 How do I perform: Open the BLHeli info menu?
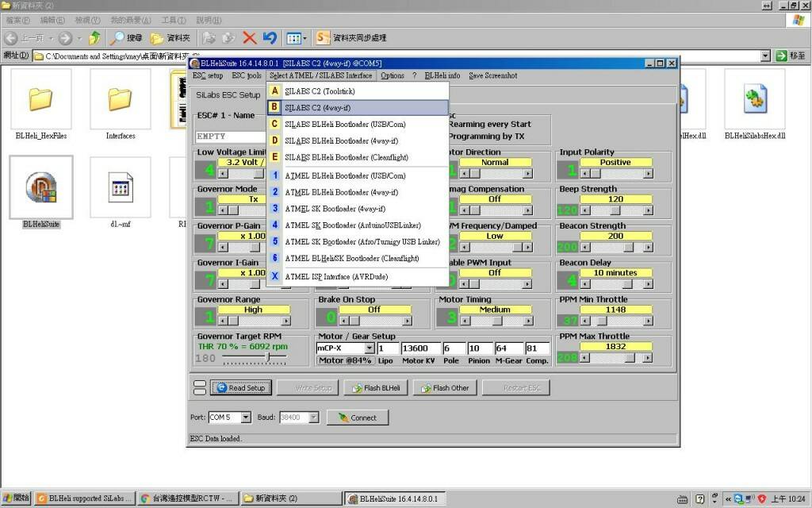coord(442,75)
